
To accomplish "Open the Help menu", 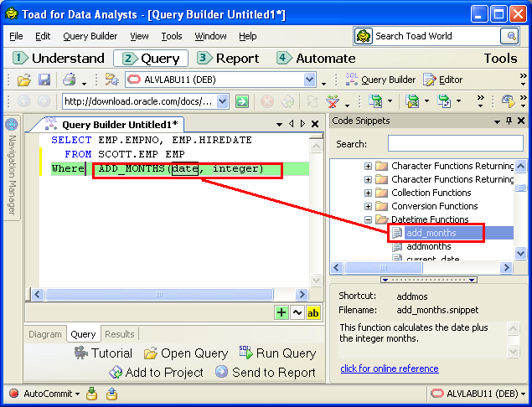I will click(248, 36).
